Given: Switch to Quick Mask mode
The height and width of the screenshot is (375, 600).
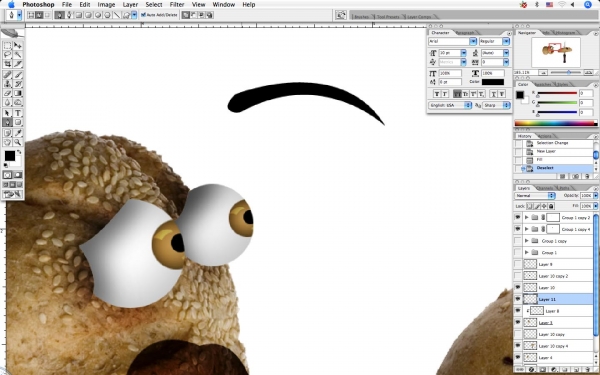Looking at the screenshot, I should [18, 175].
